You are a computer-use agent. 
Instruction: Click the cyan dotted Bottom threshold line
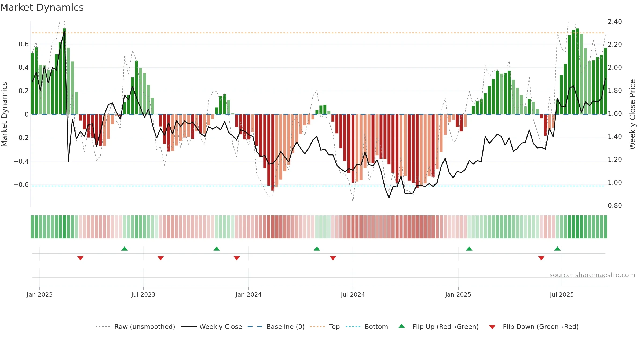318,186
